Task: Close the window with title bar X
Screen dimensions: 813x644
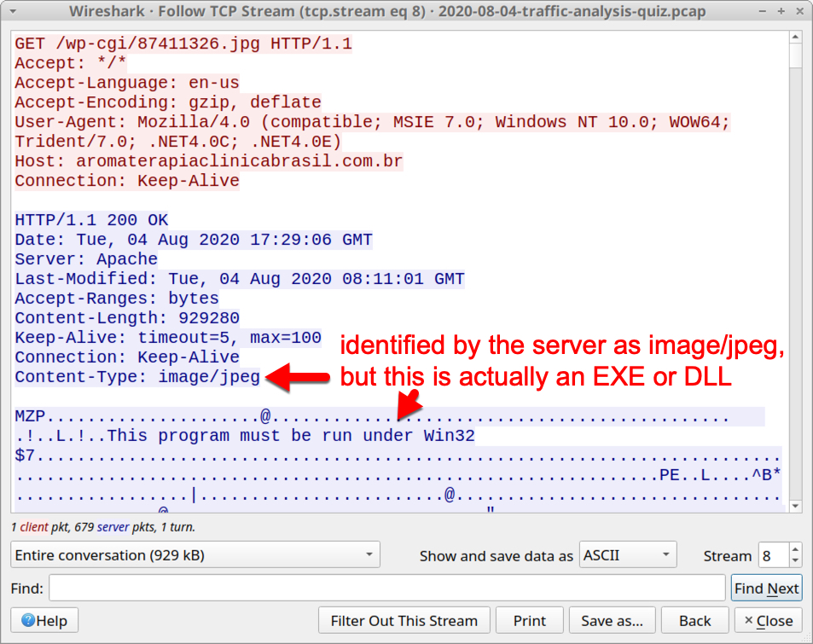Action: 800,11
